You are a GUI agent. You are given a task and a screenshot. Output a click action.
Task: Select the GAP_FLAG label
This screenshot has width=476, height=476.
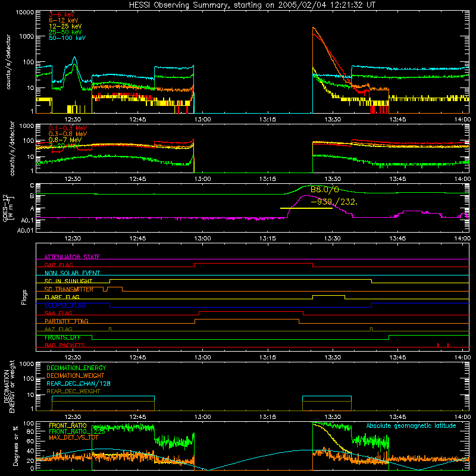point(58,265)
